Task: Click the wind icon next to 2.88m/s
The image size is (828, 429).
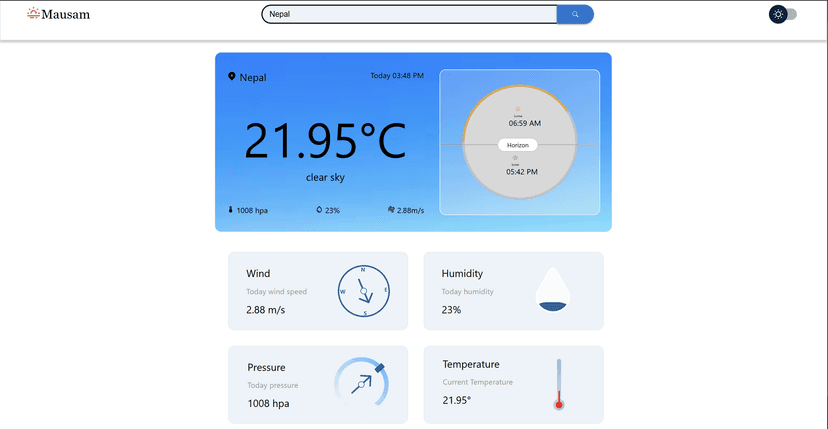Action: [x=391, y=210]
